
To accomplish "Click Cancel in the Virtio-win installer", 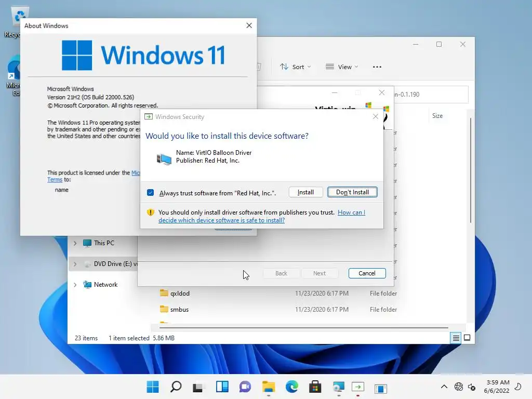I will pyautogui.click(x=367, y=273).
